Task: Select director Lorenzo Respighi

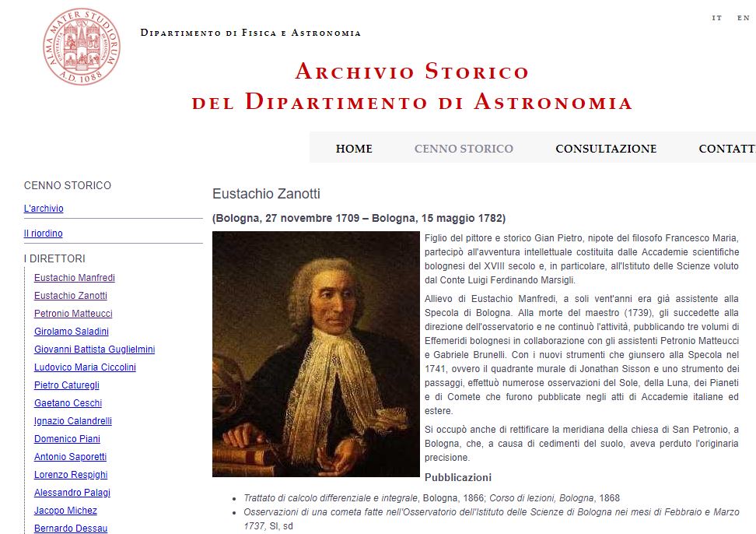Action: point(71,474)
